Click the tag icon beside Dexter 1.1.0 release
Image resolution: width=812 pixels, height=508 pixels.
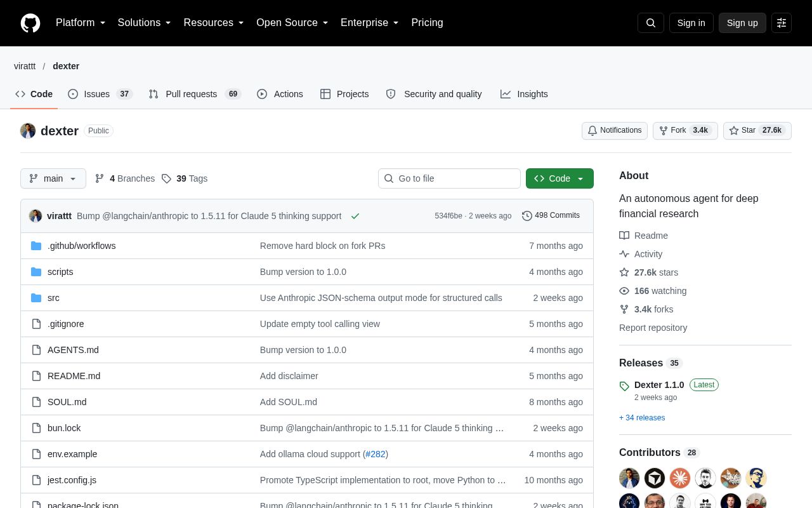click(624, 386)
